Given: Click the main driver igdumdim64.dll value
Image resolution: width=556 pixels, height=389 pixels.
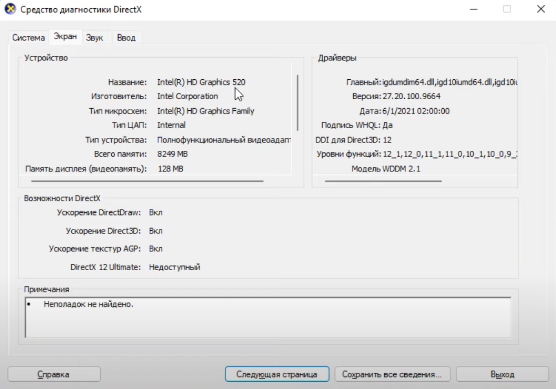Looking at the screenshot, I should (450, 82).
